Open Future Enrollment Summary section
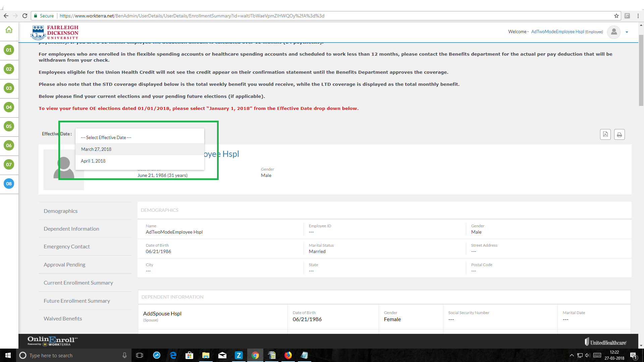644x362 pixels. (x=85, y=301)
